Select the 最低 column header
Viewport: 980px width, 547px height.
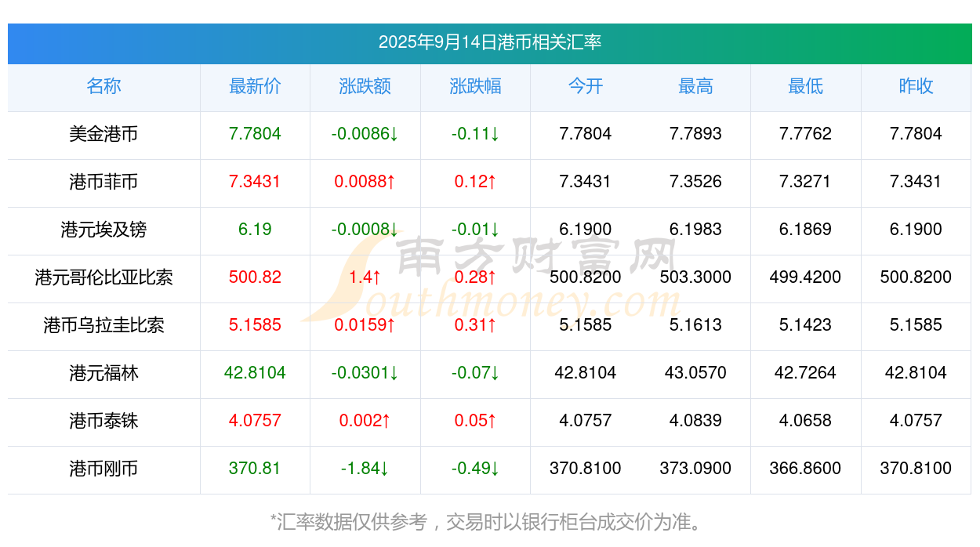click(806, 86)
